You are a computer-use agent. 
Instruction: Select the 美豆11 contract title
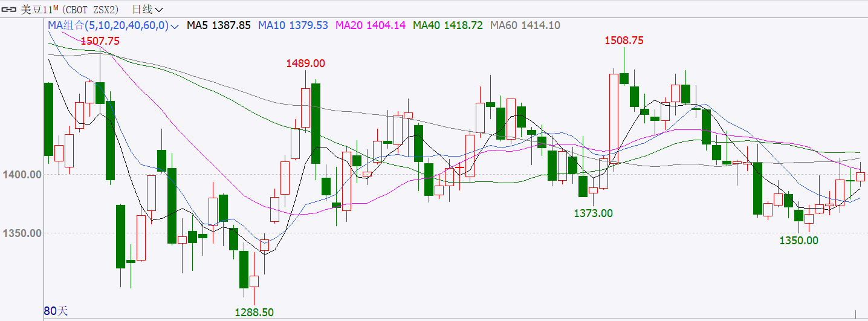tap(40, 9)
